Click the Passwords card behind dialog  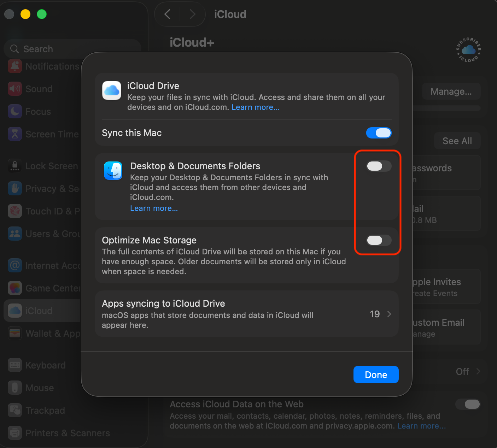tap(446, 173)
